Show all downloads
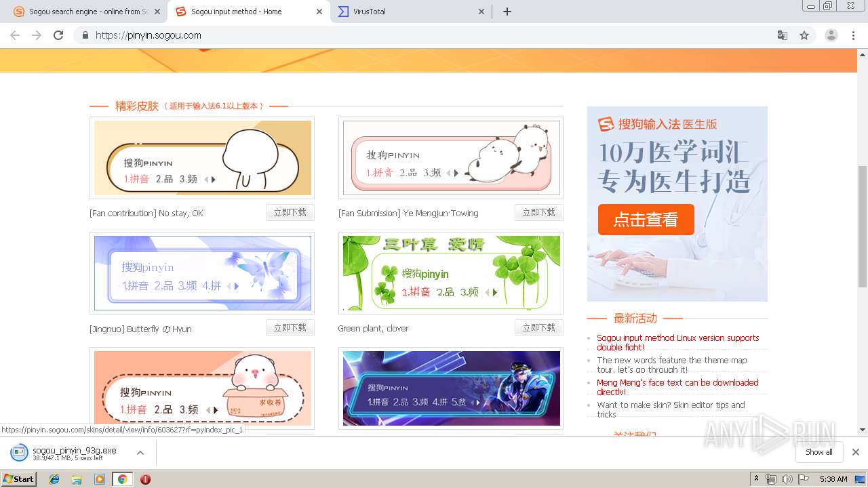 coord(818,452)
